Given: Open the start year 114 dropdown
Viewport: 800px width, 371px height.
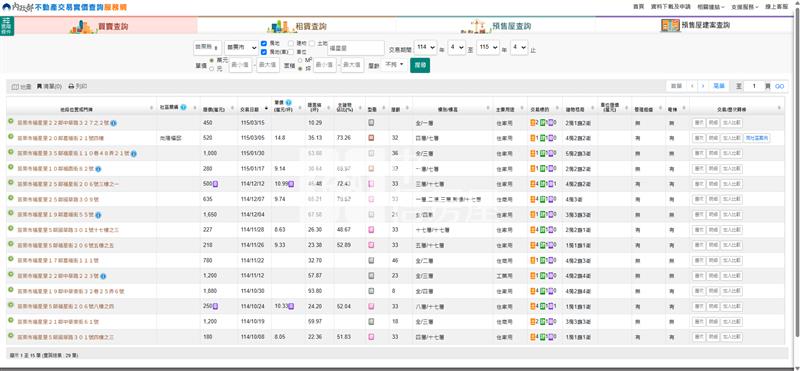Looking at the screenshot, I should 425,47.
